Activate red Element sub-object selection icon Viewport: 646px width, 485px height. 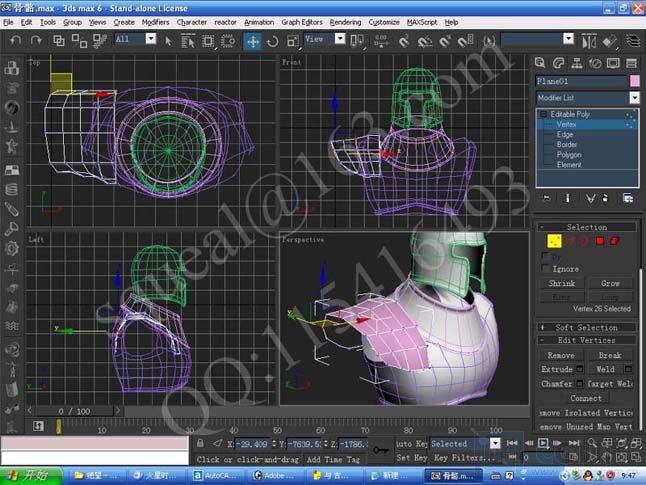[x=615, y=241]
